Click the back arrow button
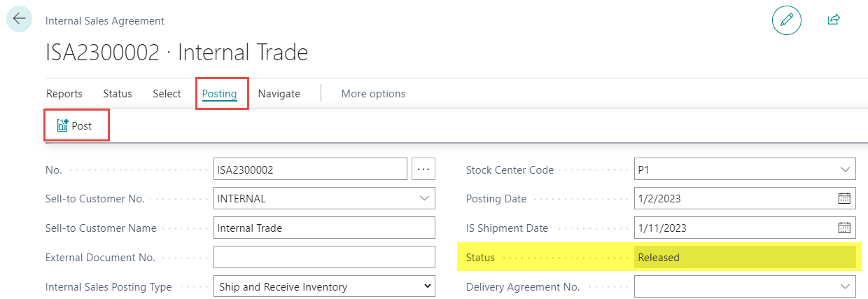 [19, 19]
